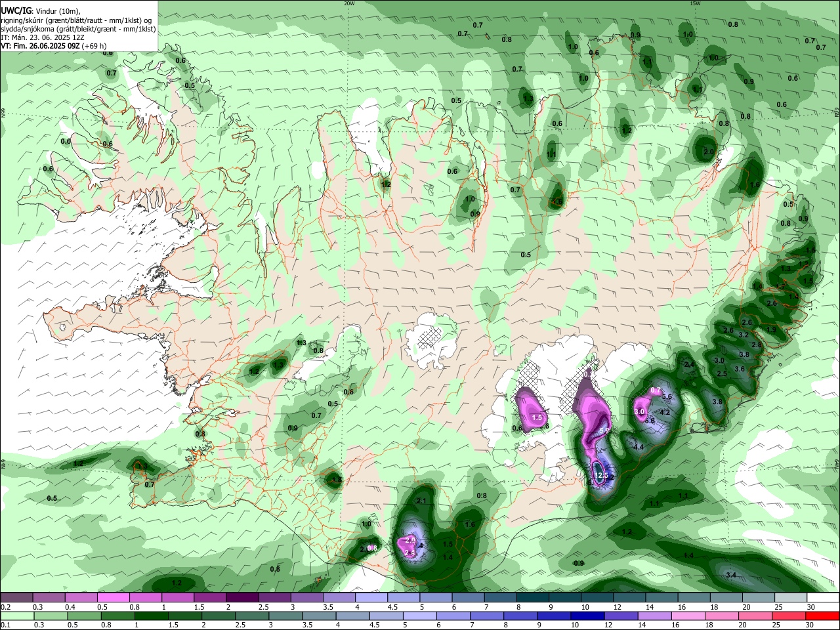Viewport: 840px width, 630px height.
Task: Click the 4.2 value near the southeast glacier
Action: [x=664, y=412]
